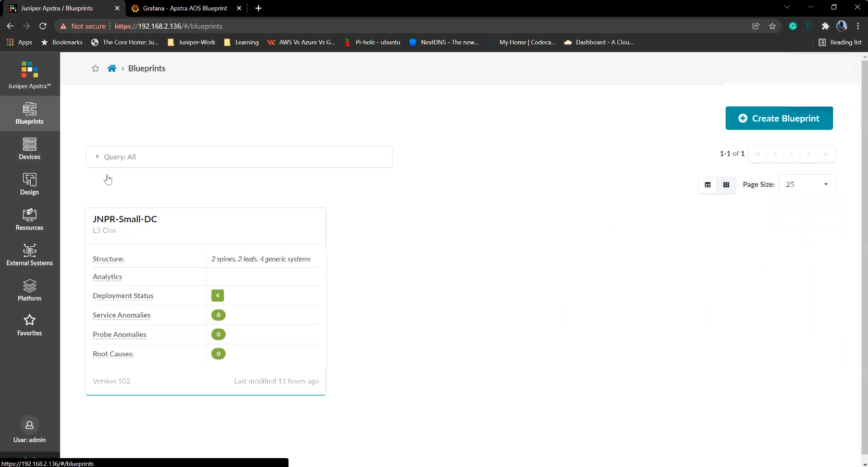The width and height of the screenshot is (868, 467).
Task: Click the '2 spines, 2 leafs, 4 generic systems' text
Action: (261, 259)
